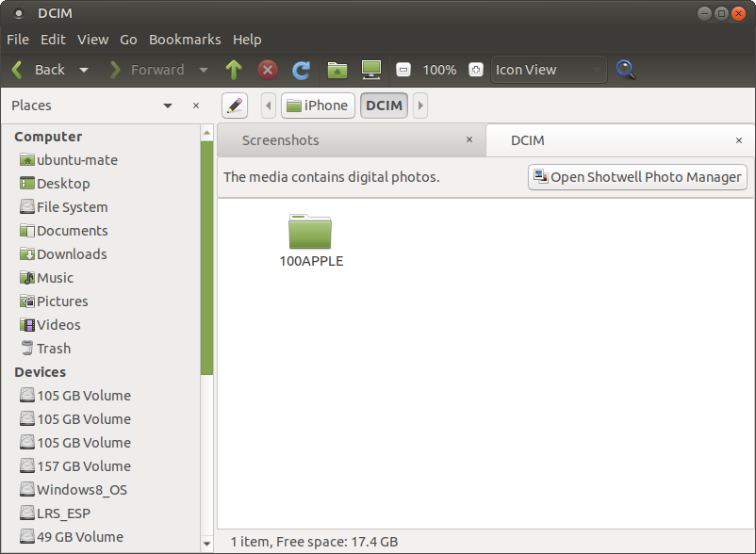Go to Desktop in Places

(x=55, y=184)
